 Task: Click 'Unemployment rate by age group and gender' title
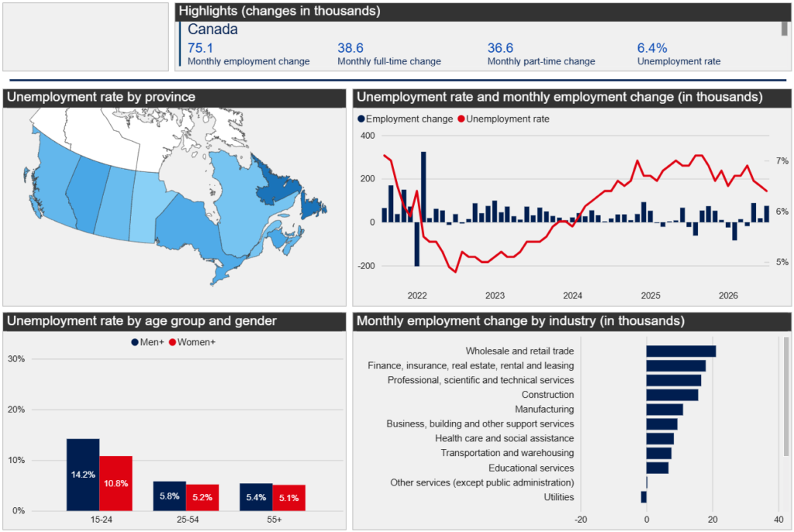[142, 321]
